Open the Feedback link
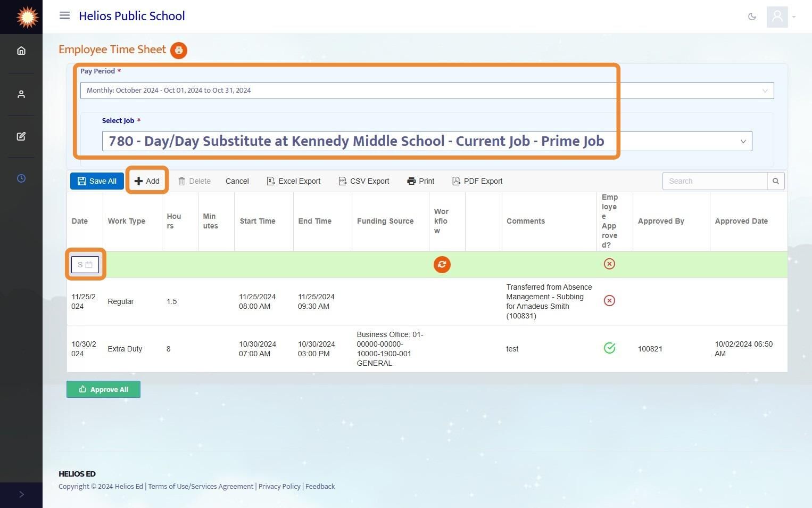This screenshot has height=508, width=812. (x=320, y=486)
